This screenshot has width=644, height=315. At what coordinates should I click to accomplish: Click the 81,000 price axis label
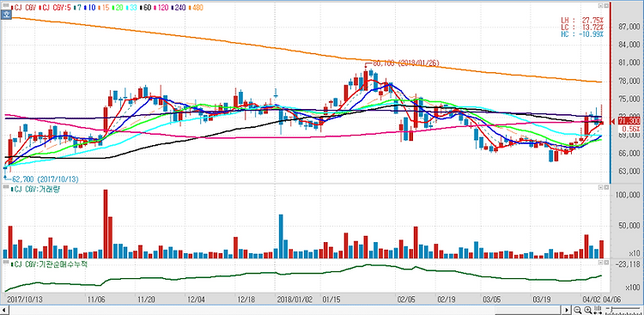click(x=629, y=63)
